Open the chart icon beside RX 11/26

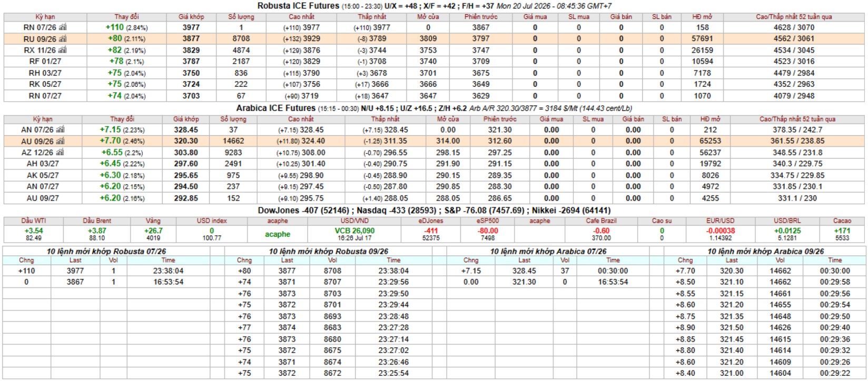63,50
